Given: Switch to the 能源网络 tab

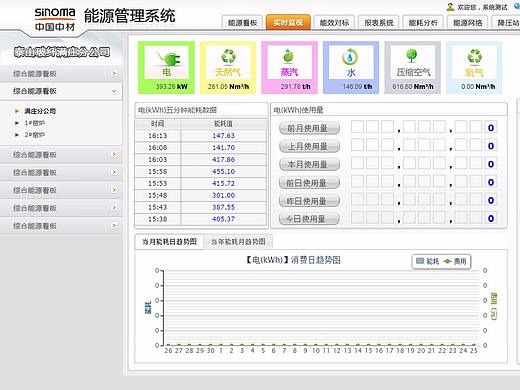Looking at the screenshot, I should pos(467,23).
